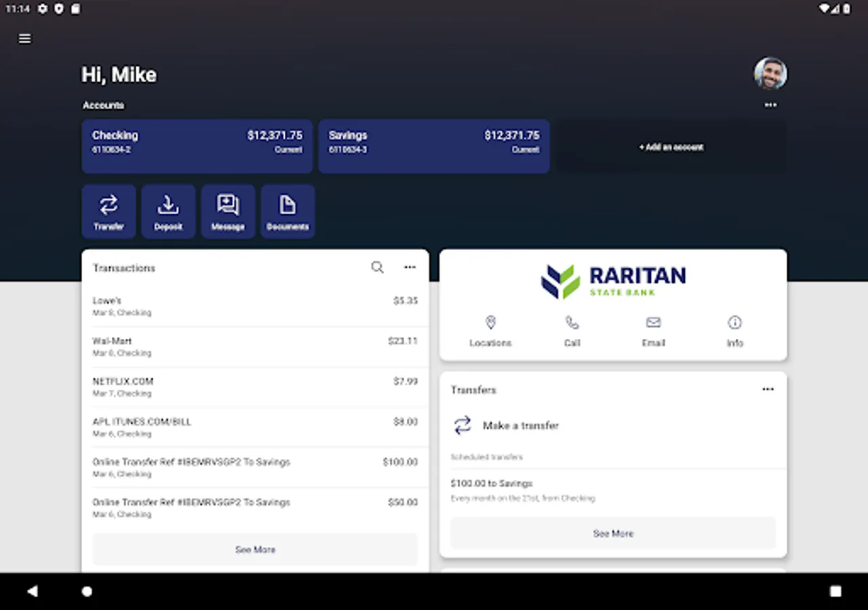This screenshot has width=868, height=610.
Task: Tap the Wi-Fi status icon
Action: tap(825, 9)
